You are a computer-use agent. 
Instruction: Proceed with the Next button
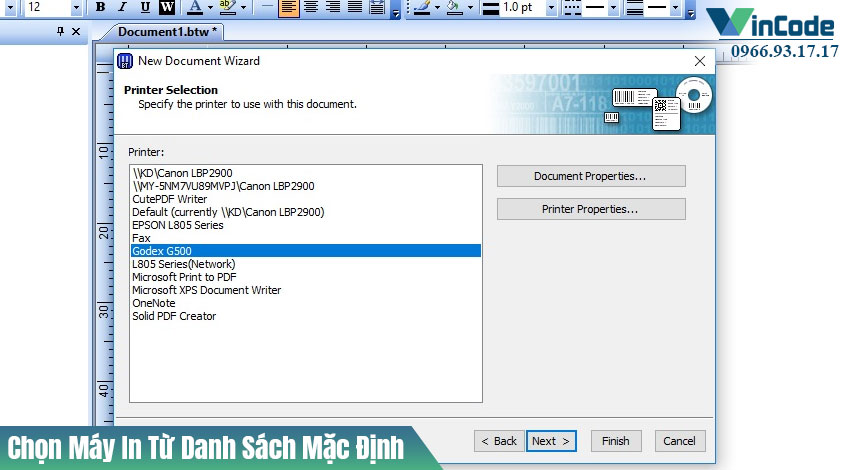tap(551, 441)
